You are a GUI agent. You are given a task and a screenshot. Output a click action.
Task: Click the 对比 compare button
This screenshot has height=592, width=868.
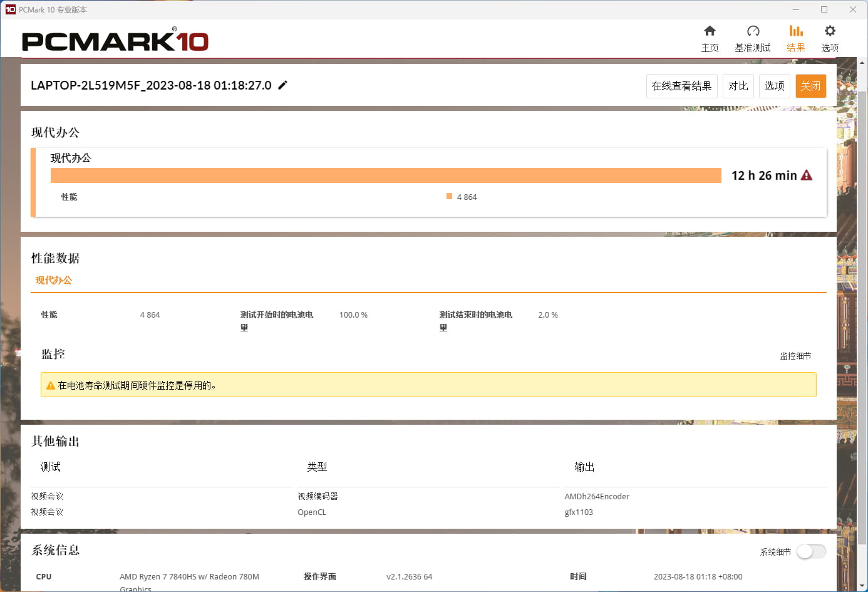tap(738, 86)
